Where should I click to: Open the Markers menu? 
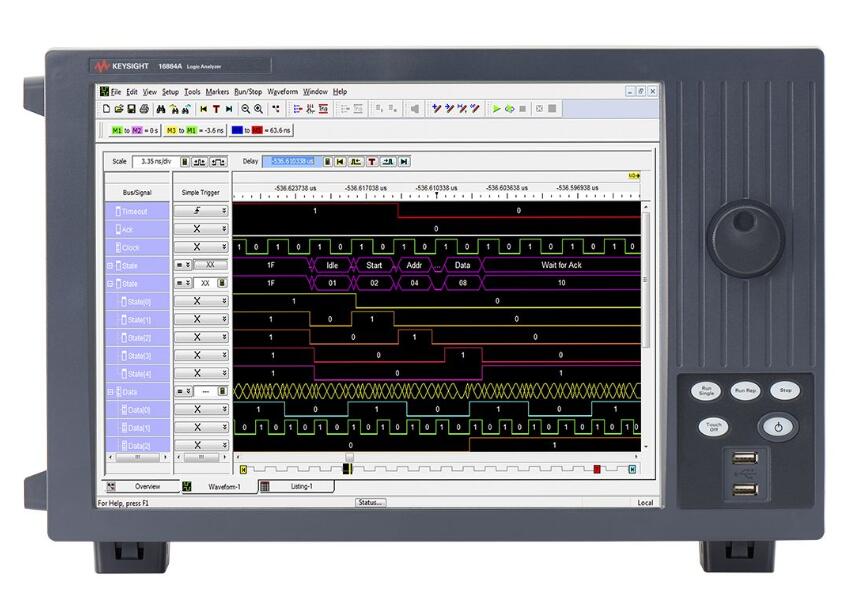tap(217, 91)
